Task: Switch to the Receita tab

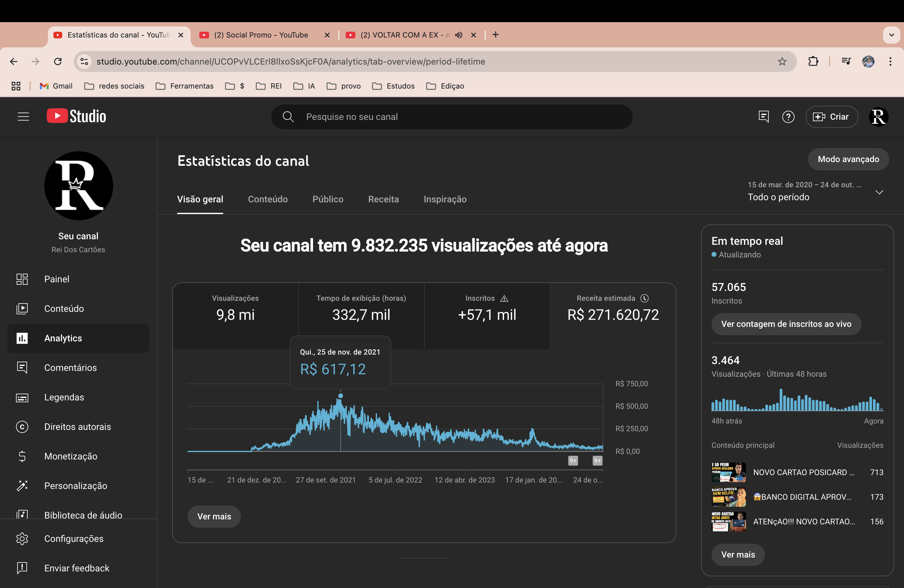Action: point(383,199)
